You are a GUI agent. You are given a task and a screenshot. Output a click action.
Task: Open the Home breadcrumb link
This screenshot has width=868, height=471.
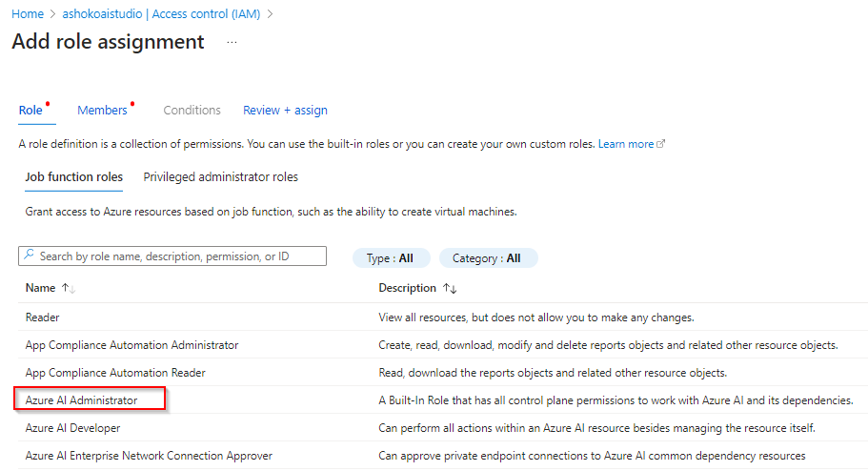[28, 14]
